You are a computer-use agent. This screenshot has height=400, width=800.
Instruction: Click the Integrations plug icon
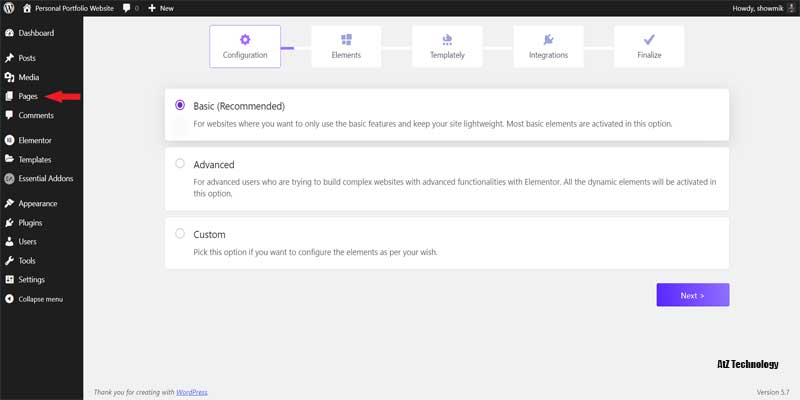pyautogui.click(x=548, y=39)
